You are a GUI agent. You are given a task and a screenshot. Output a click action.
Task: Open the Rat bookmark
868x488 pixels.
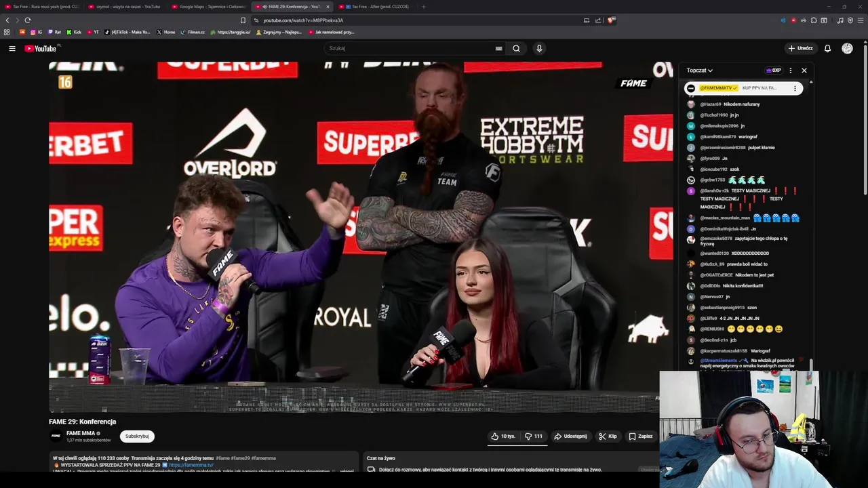coord(54,32)
